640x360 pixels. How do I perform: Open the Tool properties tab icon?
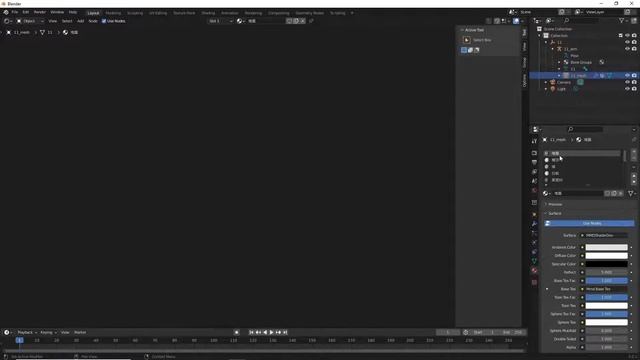click(x=534, y=141)
